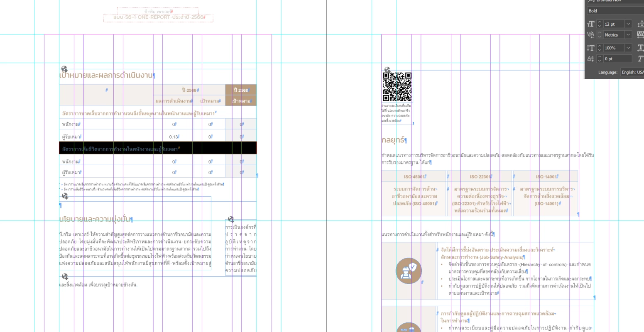644x332 pixels.
Task: Click the Bold font style field
Action: 615,11
